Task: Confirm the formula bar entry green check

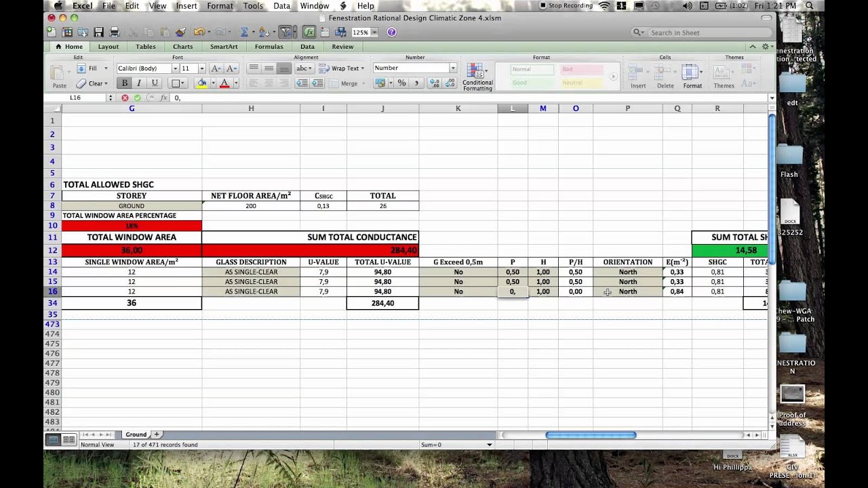Action: (x=138, y=98)
